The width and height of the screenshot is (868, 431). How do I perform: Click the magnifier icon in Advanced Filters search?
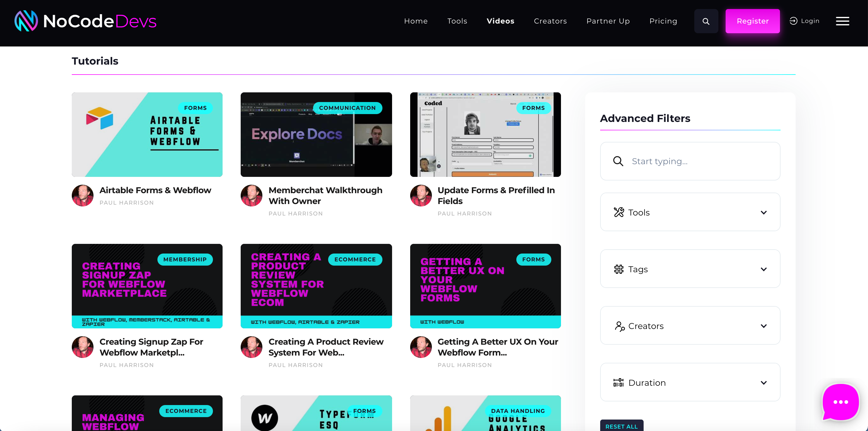618,161
